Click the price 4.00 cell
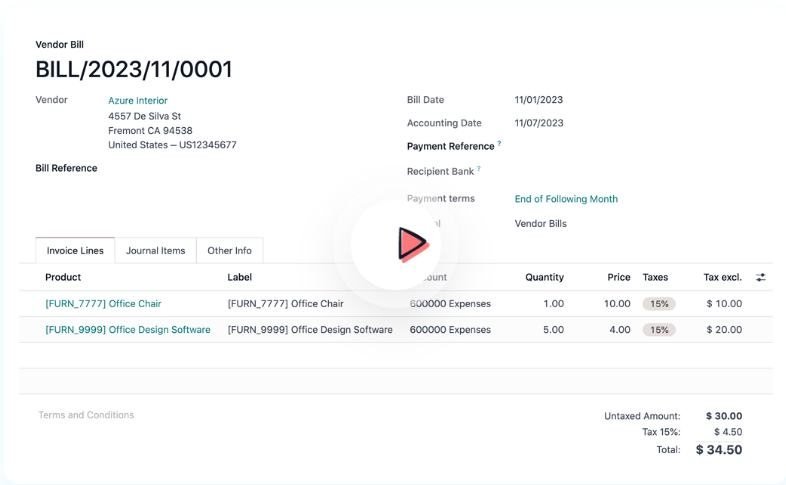 tap(620, 330)
